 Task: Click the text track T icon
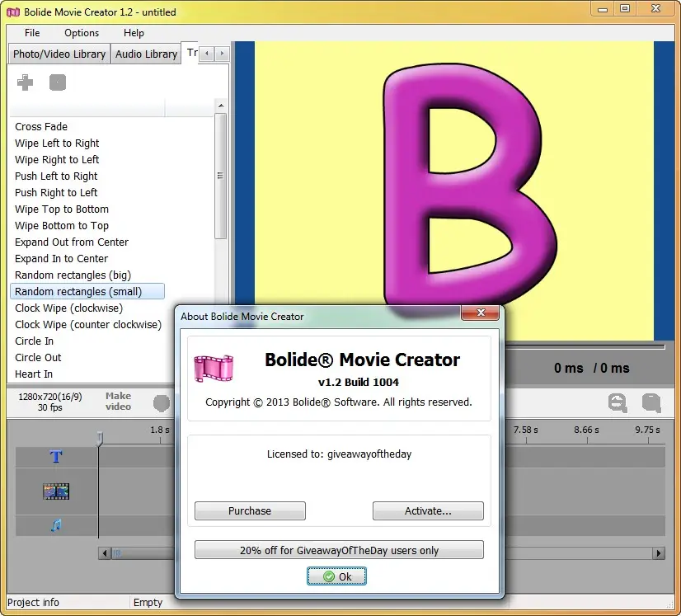(56, 457)
